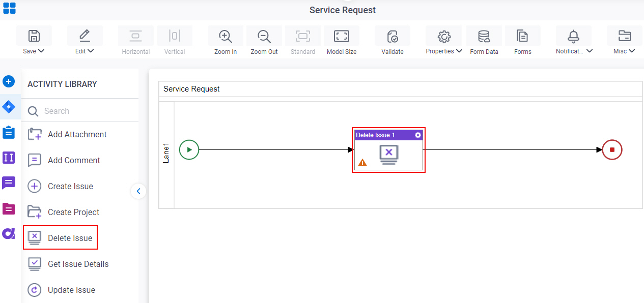Zoom In on the process model
Image resolution: width=644 pixels, height=303 pixels.
[226, 36]
